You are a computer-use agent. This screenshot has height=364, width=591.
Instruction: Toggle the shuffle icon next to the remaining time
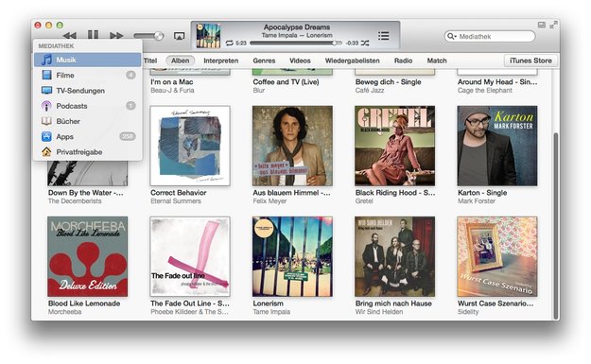[x=365, y=43]
